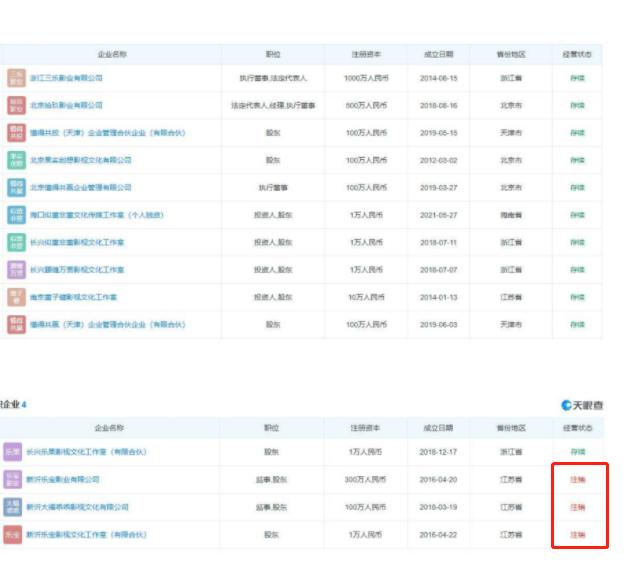The image size is (630, 563).
Task: Open the 北京果实创想影视文化有限公司 company link
Action: [80, 160]
